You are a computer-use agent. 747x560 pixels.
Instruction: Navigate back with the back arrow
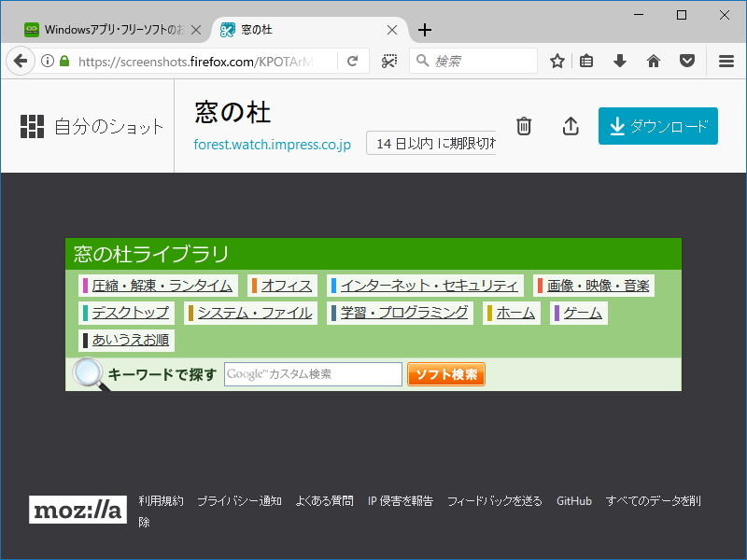click(21, 61)
